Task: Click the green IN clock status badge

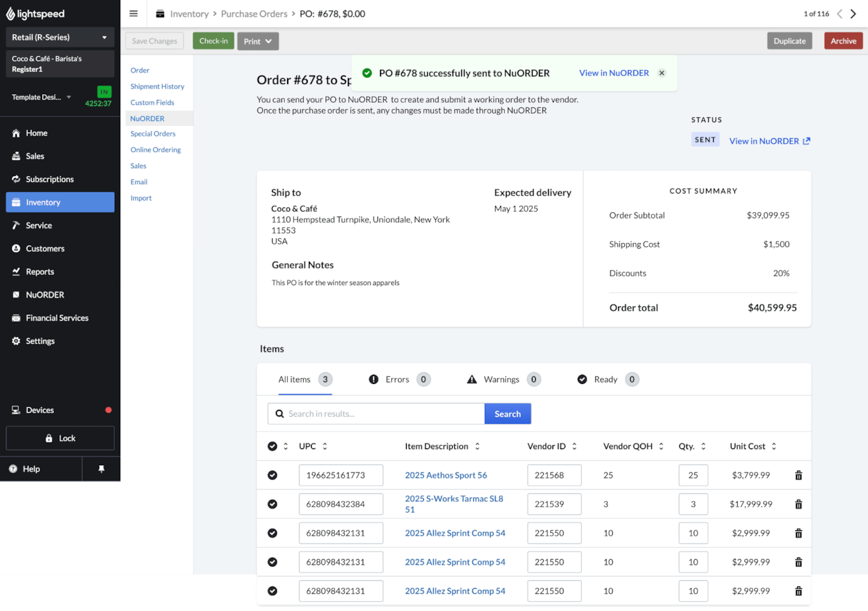Action: click(x=104, y=92)
